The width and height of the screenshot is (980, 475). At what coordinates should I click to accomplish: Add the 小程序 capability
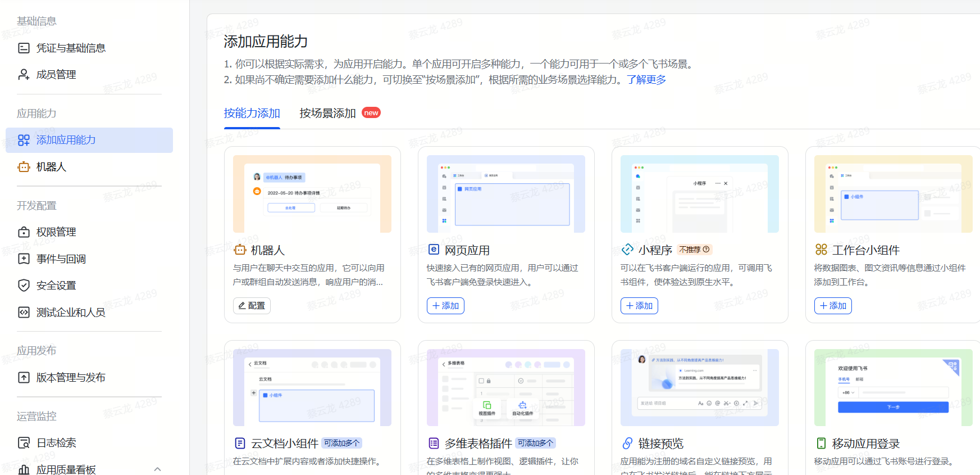pos(639,306)
